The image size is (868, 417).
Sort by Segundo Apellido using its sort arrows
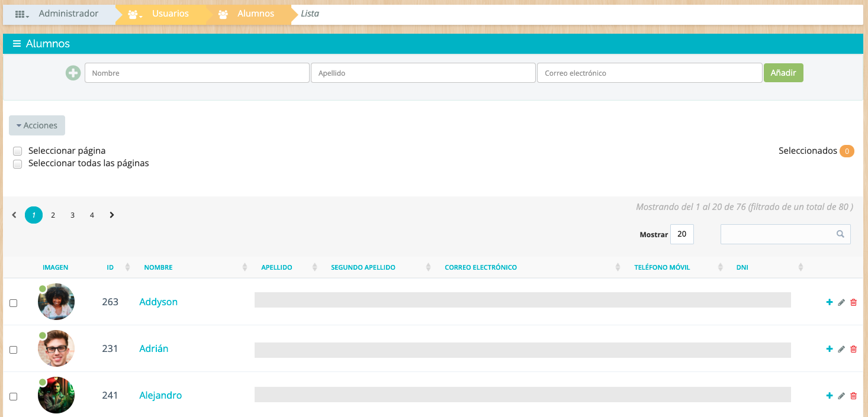point(428,267)
